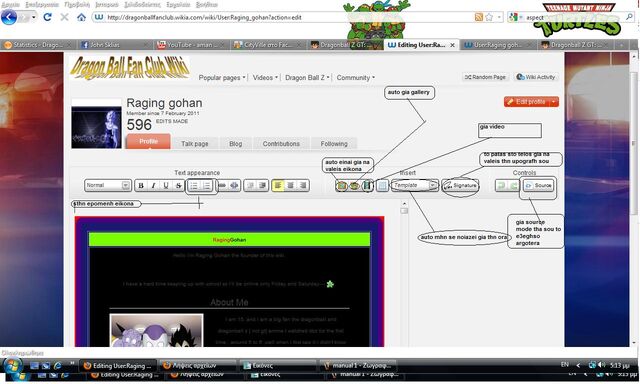640x384 pixels.
Task: Switch editor to Source mode
Action: pos(538,186)
